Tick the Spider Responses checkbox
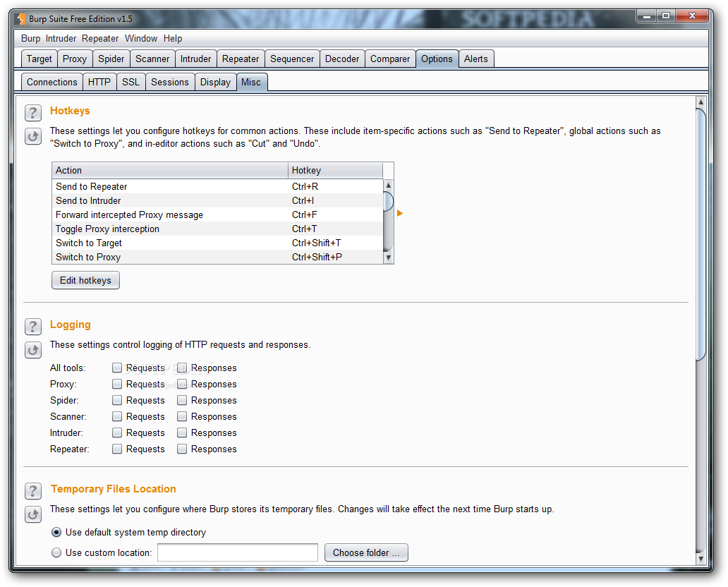Screen dimensions: 728x587 [x=182, y=400]
